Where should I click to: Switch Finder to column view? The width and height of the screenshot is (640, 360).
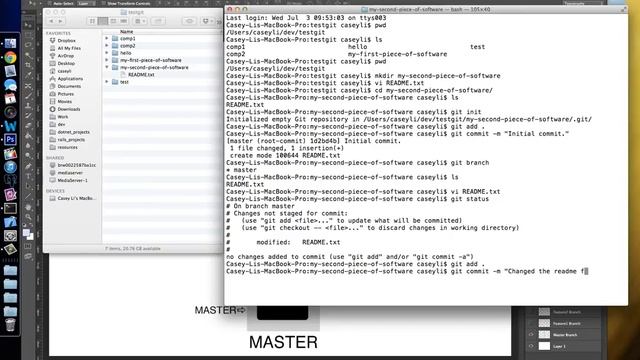pos(113,21)
